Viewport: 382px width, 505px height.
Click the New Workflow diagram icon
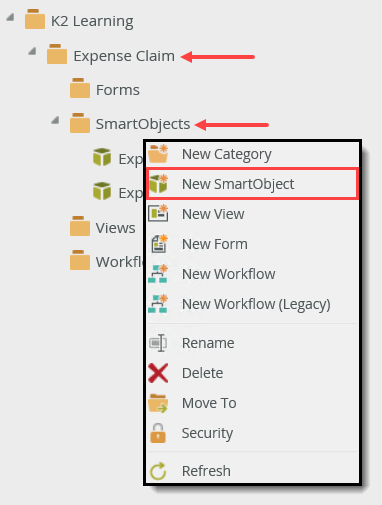(x=158, y=274)
